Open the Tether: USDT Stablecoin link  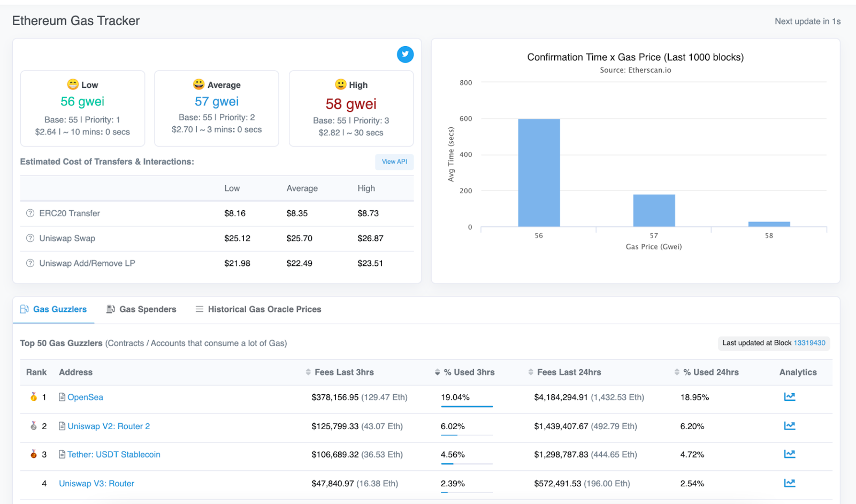[x=114, y=455]
